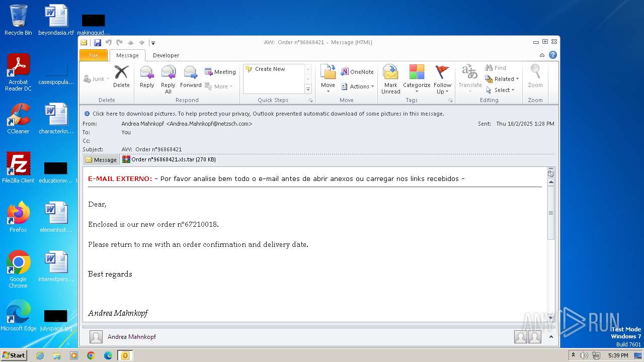Click Outlook taskbar button
This screenshot has width=644, height=362.
tap(125, 355)
